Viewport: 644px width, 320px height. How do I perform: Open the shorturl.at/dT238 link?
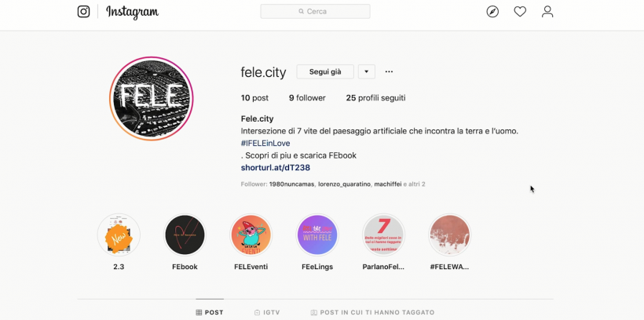pos(275,168)
